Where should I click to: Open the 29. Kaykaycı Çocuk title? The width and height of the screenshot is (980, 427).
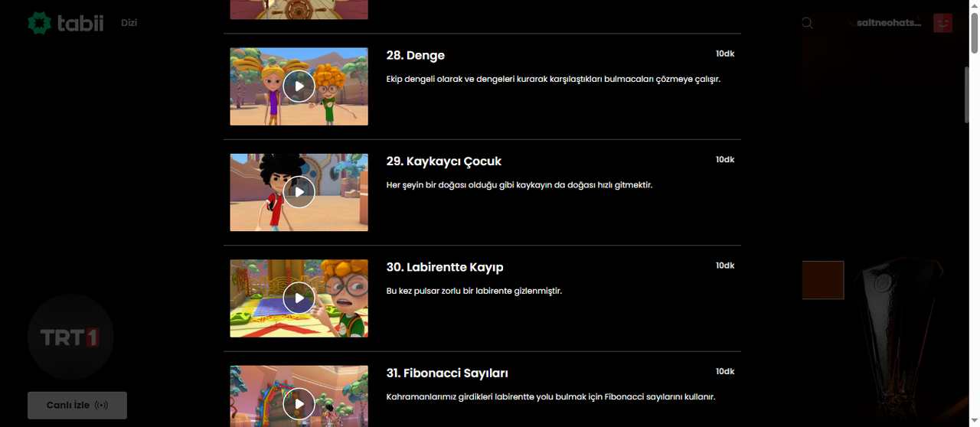pyautogui.click(x=444, y=161)
